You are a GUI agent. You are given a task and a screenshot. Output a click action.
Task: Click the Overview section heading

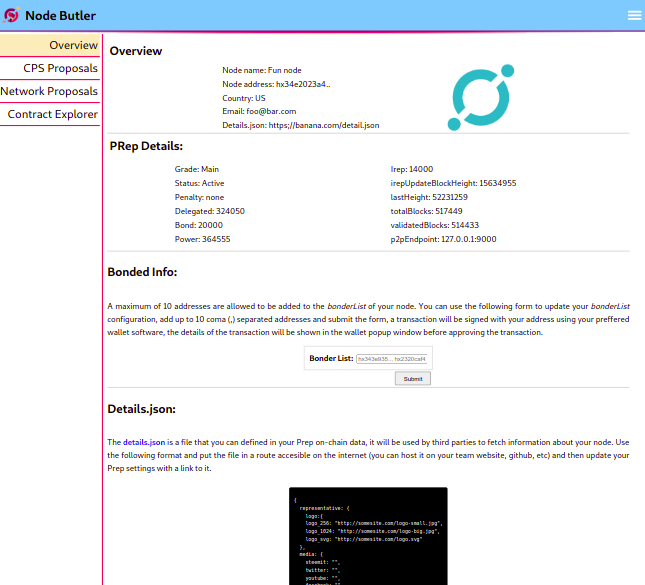[135, 51]
